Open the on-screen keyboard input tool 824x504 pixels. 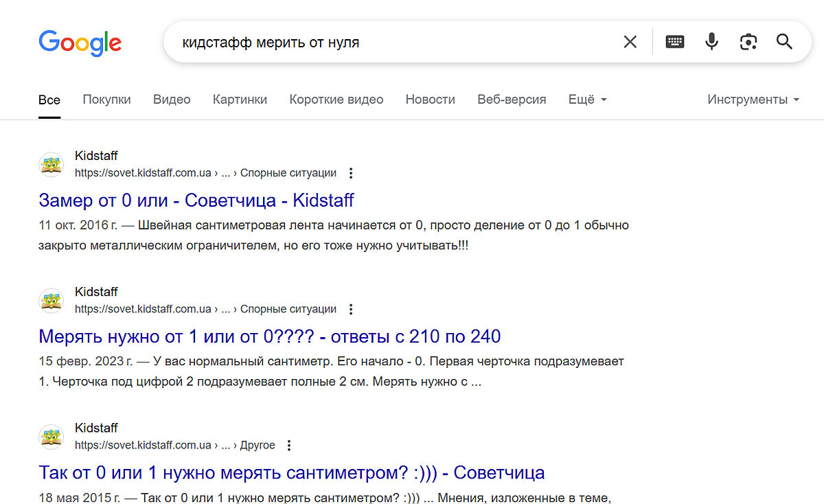click(675, 43)
